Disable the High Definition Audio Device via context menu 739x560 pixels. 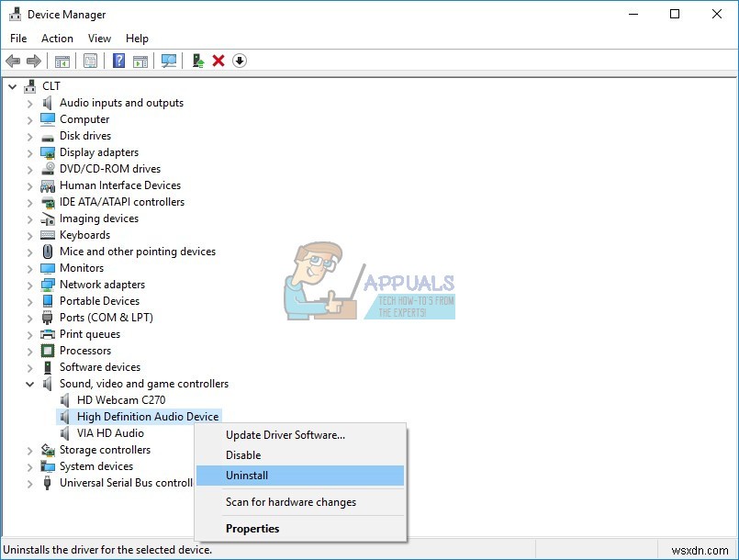pyautogui.click(x=246, y=454)
